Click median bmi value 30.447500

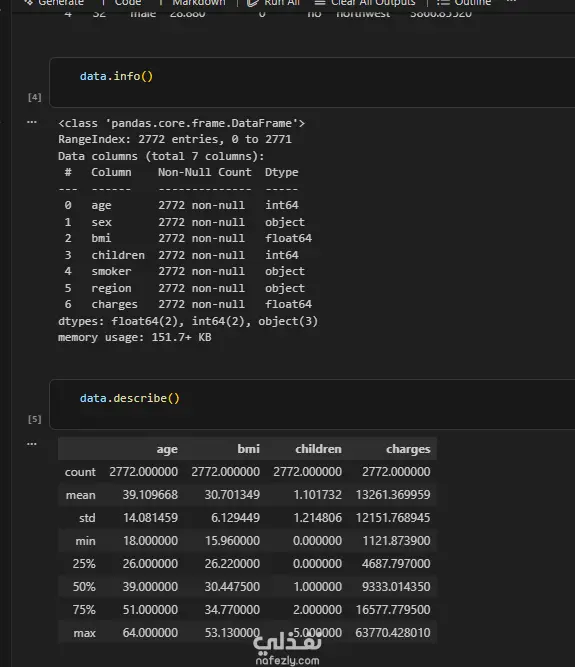click(232, 587)
